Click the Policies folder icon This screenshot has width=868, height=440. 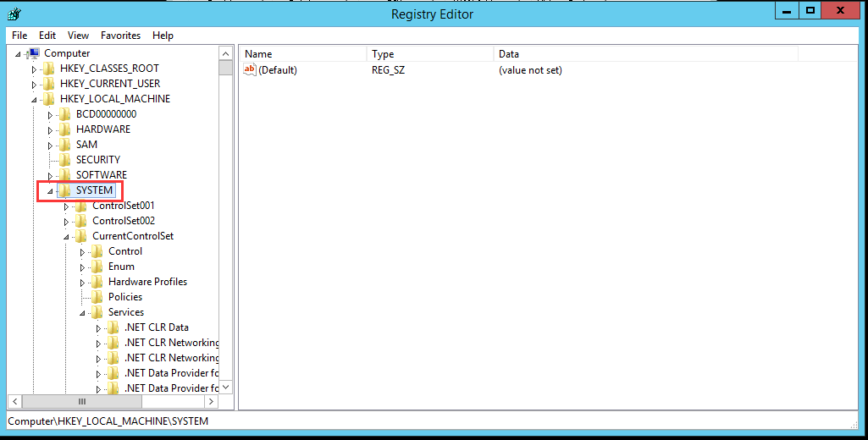97,297
